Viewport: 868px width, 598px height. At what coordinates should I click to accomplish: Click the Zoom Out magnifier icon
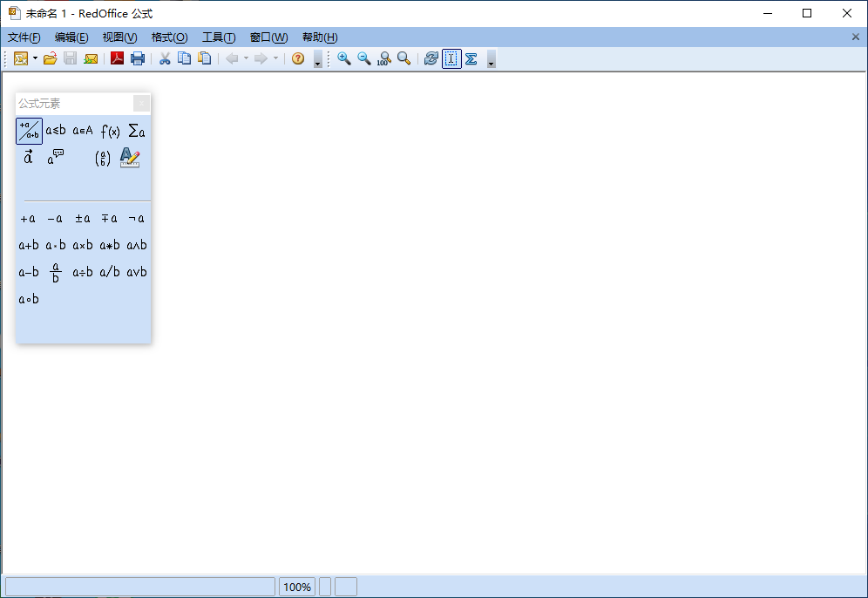[364, 58]
